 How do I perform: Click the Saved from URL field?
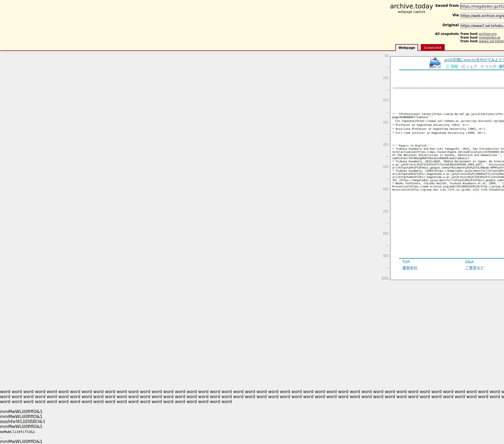(482, 6)
